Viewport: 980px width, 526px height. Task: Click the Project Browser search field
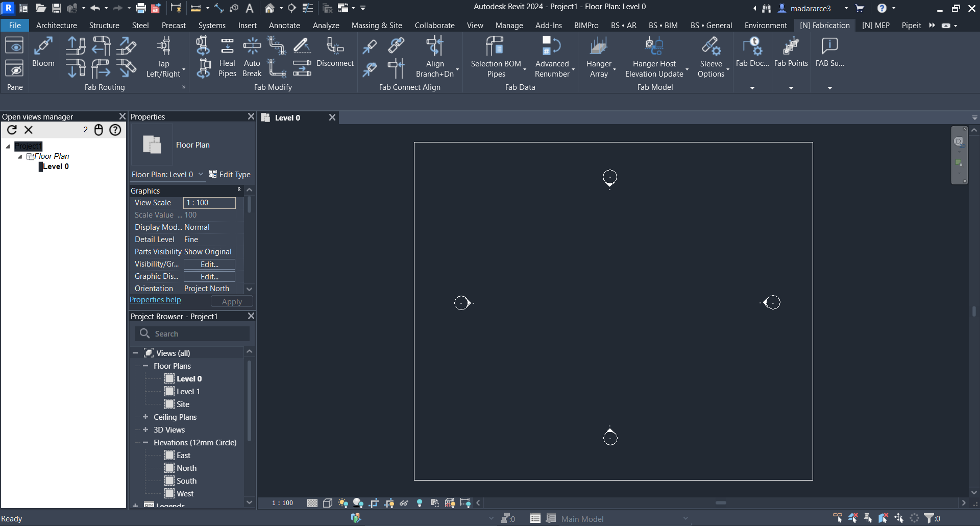tap(199, 333)
